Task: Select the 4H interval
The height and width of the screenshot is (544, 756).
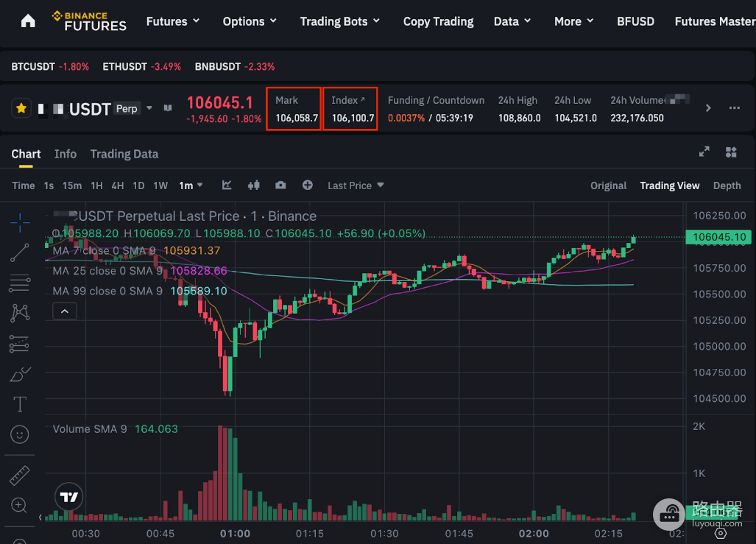Action: click(118, 186)
